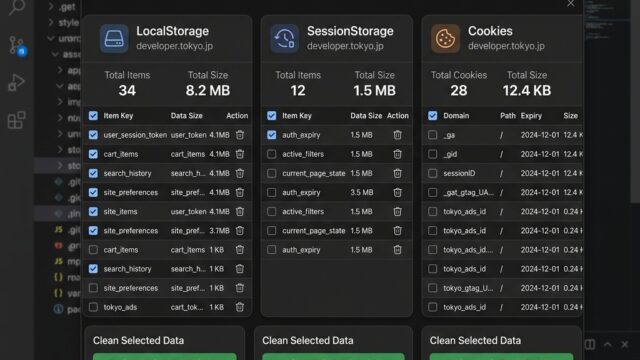Check the _ga cookie checkbox
This screenshot has width=640, height=360.
tap(433, 135)
